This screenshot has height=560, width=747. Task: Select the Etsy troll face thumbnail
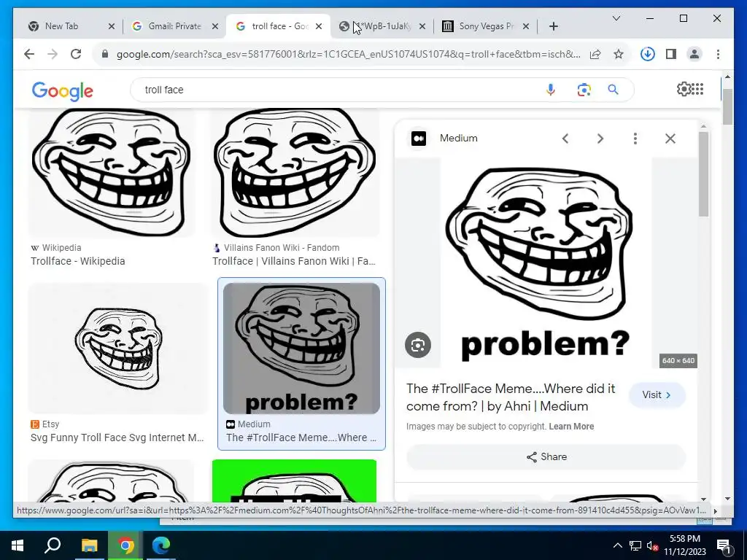pyautogui.click(x=118, y=348)
